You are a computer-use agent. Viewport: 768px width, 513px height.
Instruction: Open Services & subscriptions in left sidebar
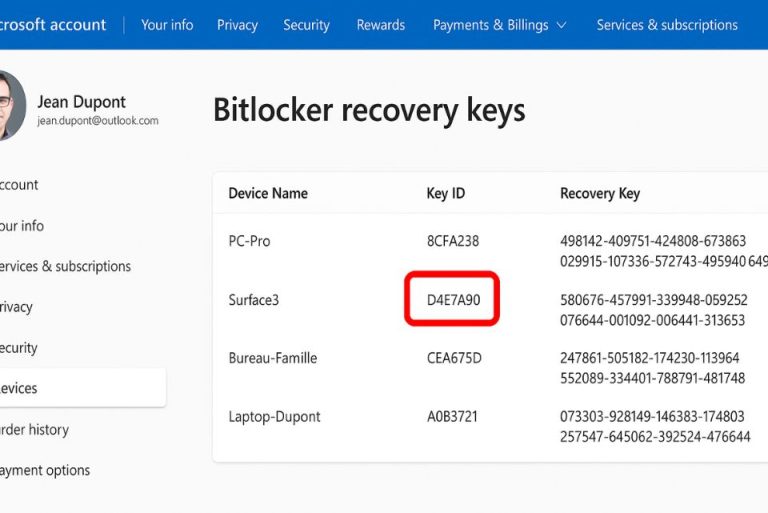[65, 266]
